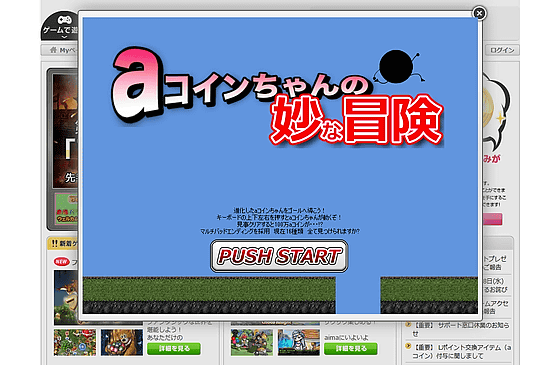Close the game popup with the X
Viewport: 560px width, 365px height.
click(x=479, y=14)
